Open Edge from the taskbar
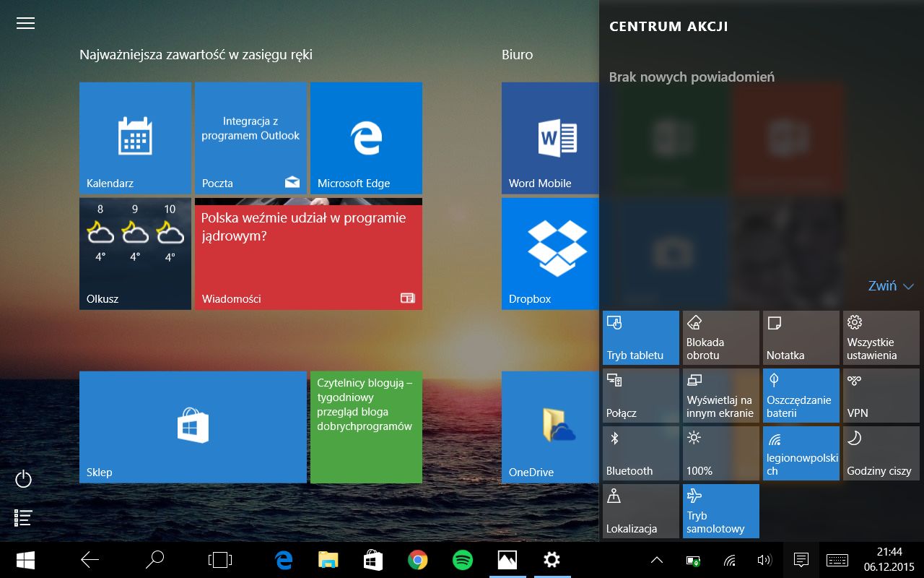The height and width of the screenshot is (578, 924). tap(284, 560)
